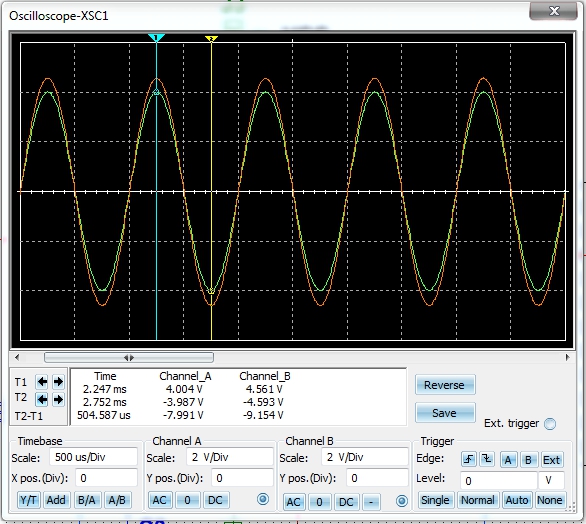Click the Save button
The image size is (586, 524).
click(445, 413)
